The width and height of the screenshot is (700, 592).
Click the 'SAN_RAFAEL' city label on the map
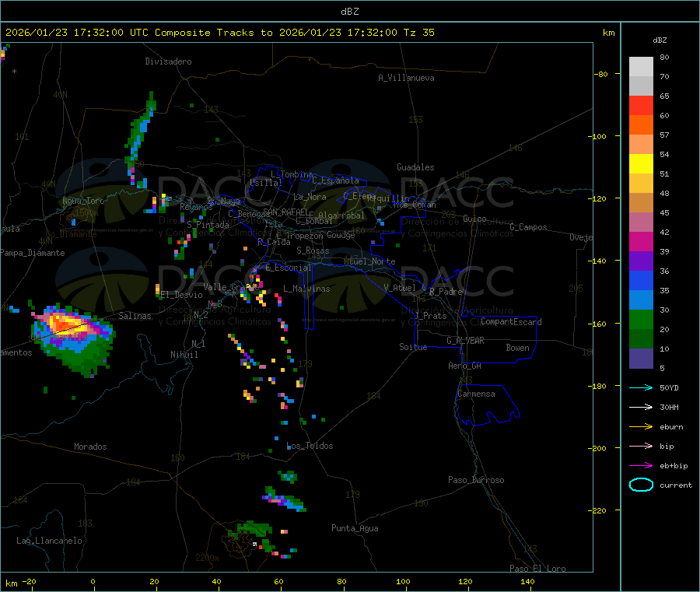pos(286,212)
